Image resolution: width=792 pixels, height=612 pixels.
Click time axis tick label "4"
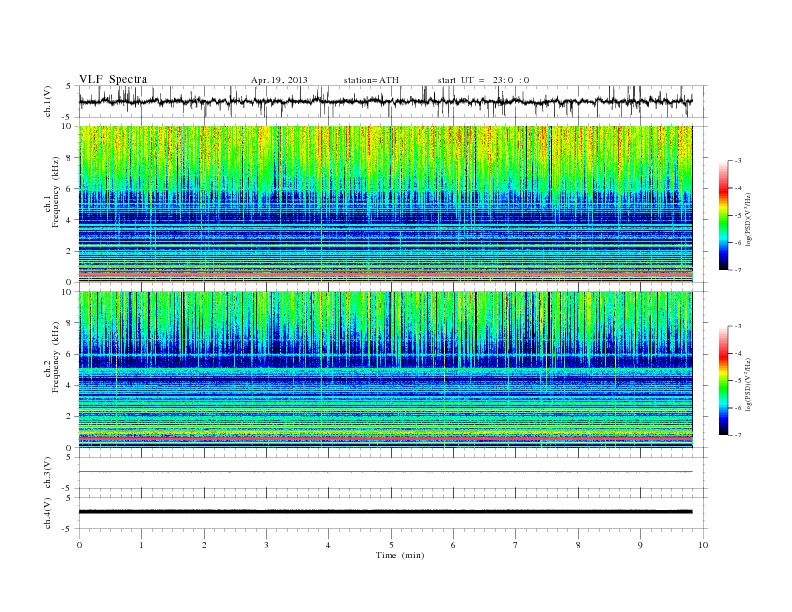pos(329,545)
